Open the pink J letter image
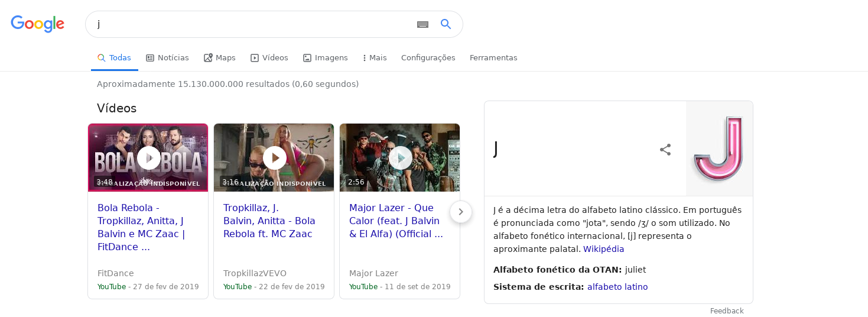Image resolution: width=868 pixels, height=317 pixels. click(x=719, y=148)
